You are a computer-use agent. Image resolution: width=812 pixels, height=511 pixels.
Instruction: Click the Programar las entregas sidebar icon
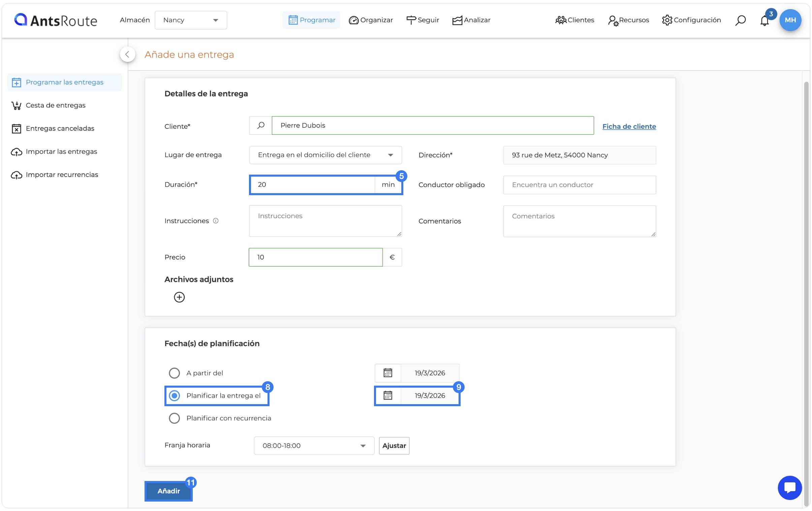click(x=17, y=82)
